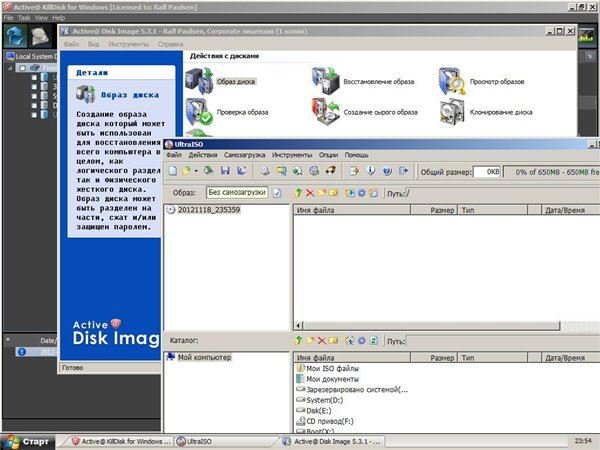Select CD привод(F:) in the file list
The height and width of the screenshot is (450, 600).
330,421
